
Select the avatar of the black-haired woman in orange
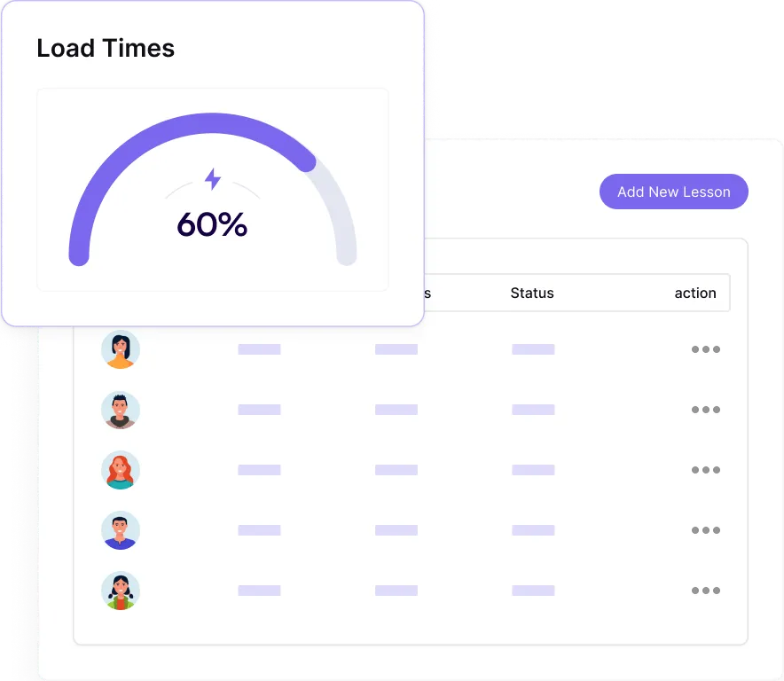[121, 349]
